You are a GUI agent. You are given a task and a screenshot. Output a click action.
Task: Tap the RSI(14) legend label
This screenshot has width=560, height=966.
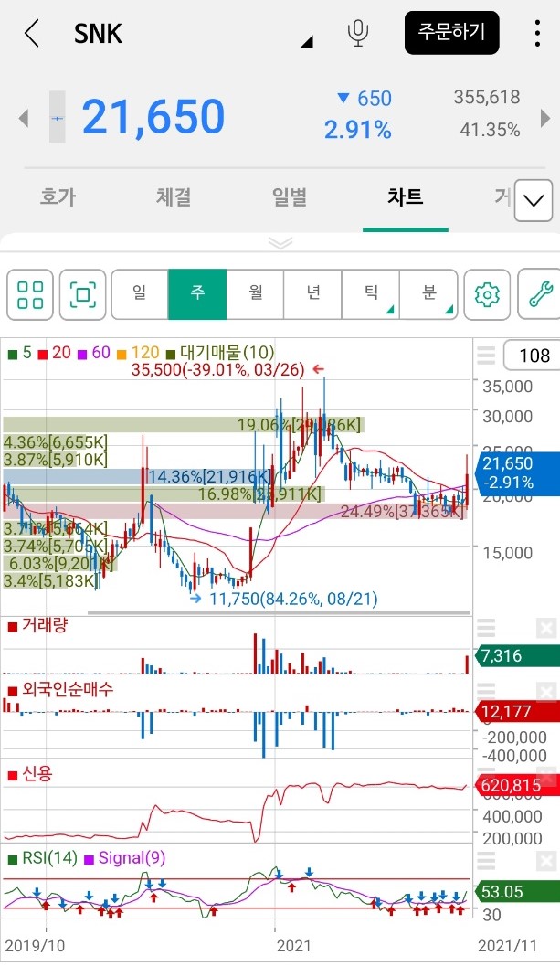(x=43, y=857)
